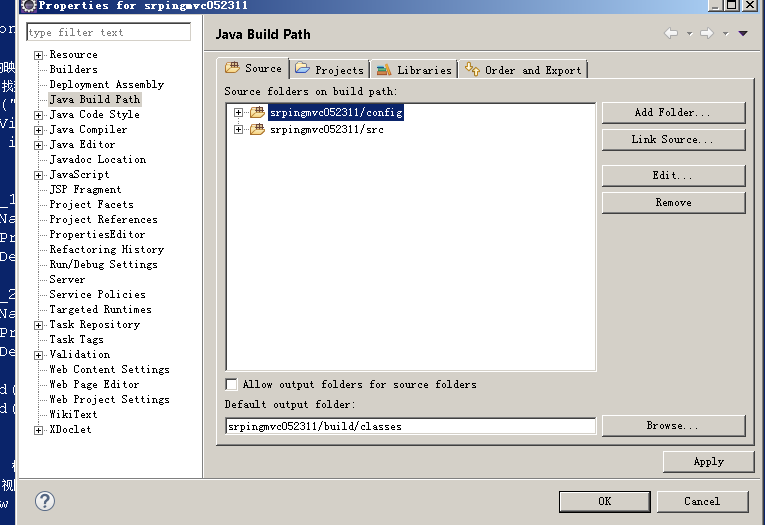Image resolution: width=765 pixels, height=525 pixels.
Task: Browse for default output folder
Action: point(673,425)
